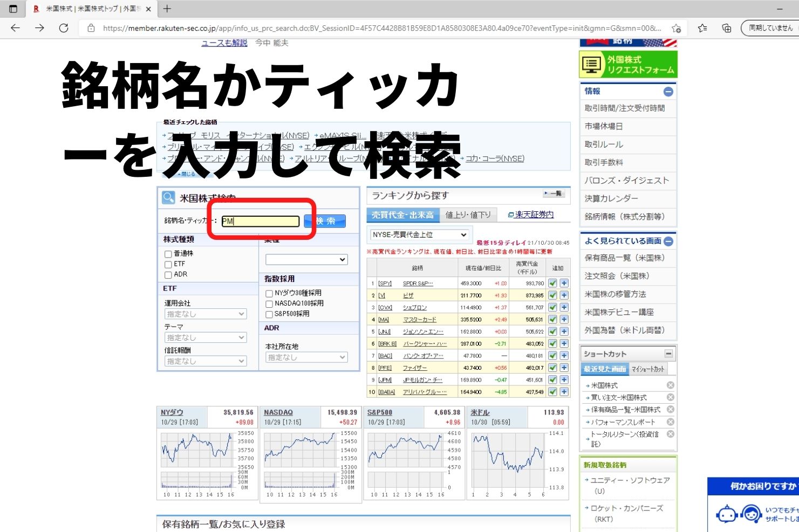Screen dimensions: 799x532
Task: Reload the page with the refresh icon
Action: (x=64, y=28)
